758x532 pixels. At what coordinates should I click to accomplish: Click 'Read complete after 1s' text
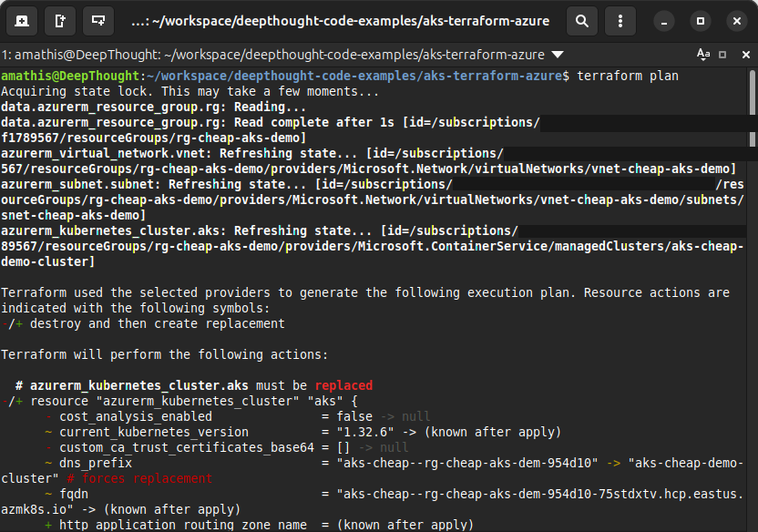click(x=314, y=122)
